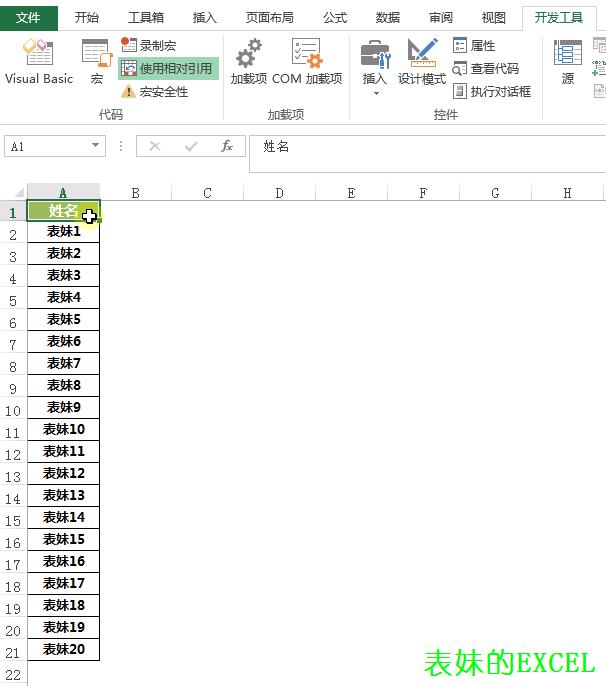The image size is (606, 686).
Task: Click the formula bar confirm checkmark
Action: pyautogui.click(x=191, y=146)
